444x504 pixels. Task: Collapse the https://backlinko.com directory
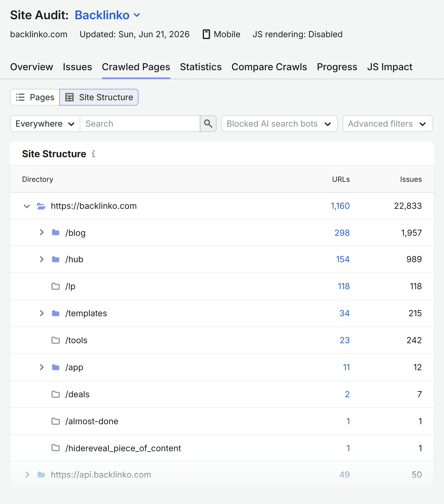tap(27, 206)
